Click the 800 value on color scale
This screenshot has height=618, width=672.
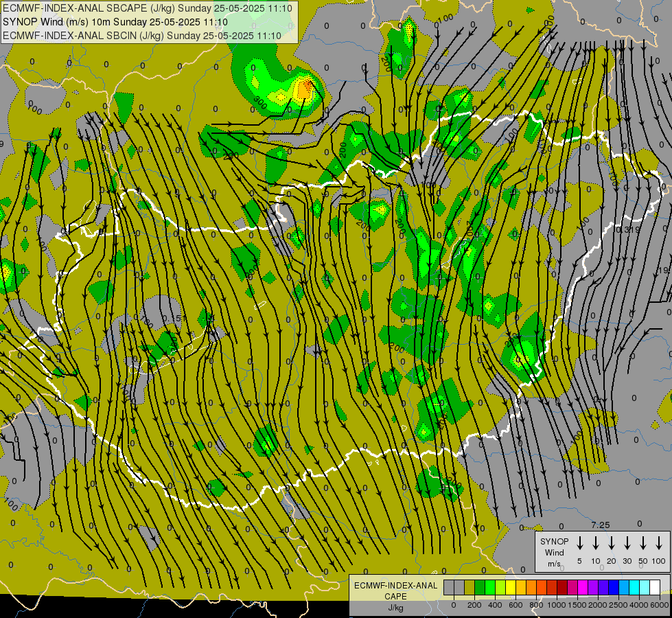tap(536, 605)
